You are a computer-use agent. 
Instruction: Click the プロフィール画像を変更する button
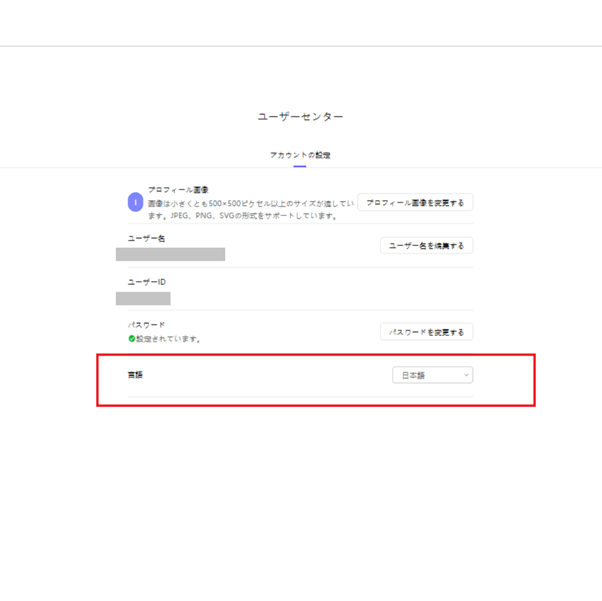point(415,202)
